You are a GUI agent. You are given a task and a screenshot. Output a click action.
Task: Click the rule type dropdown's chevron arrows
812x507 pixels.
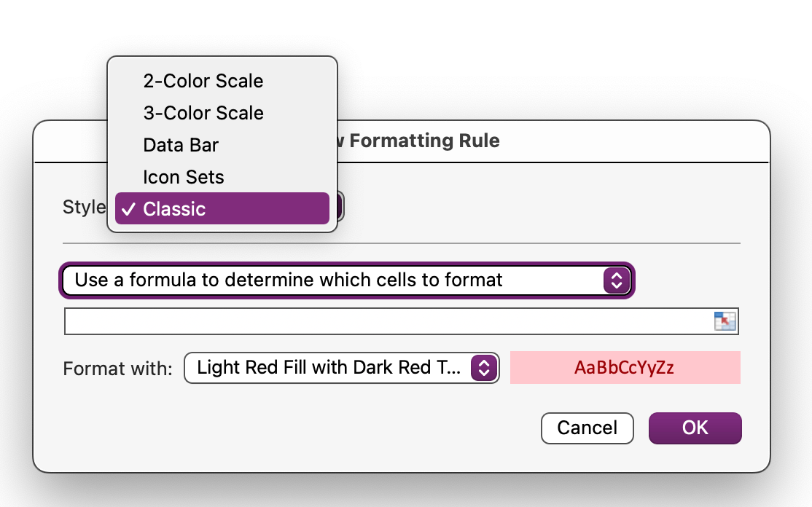tap(616, 280)
